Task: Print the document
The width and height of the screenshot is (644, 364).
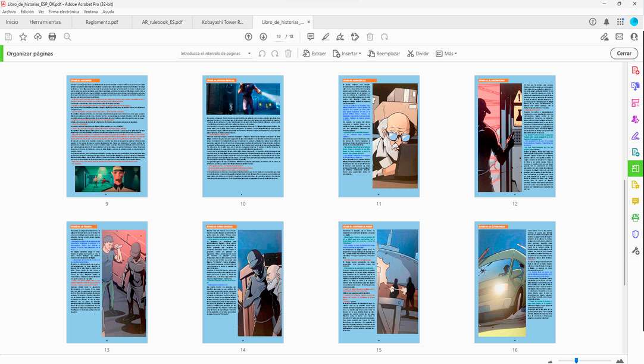Action: [x=52, y=37]
